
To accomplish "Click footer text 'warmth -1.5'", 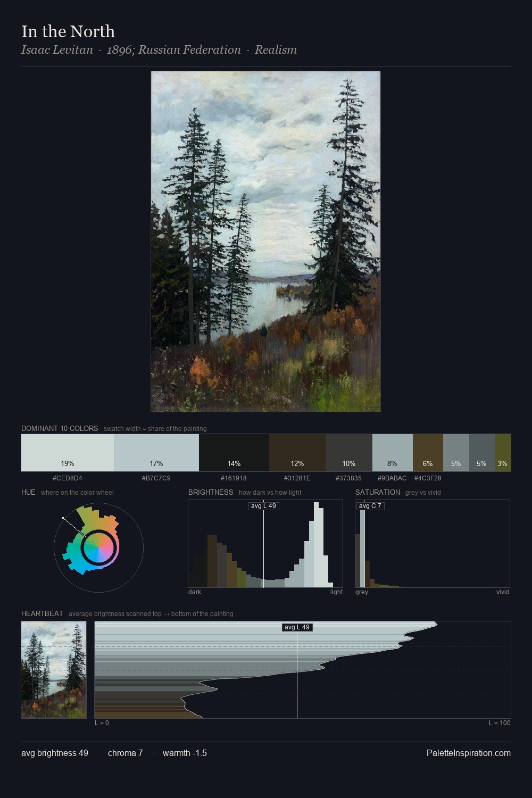I will click(x=185, y=753).
